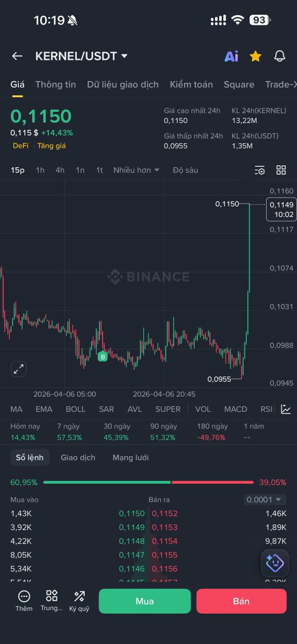Expand Nhiều hơn timeframe dropdown
Image resolution: width=297 pixels, height=644 pixels.
[137, 170]
